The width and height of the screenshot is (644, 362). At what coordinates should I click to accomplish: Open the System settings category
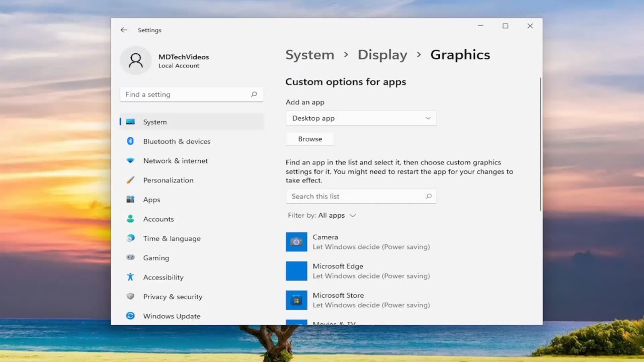(192, 122)
